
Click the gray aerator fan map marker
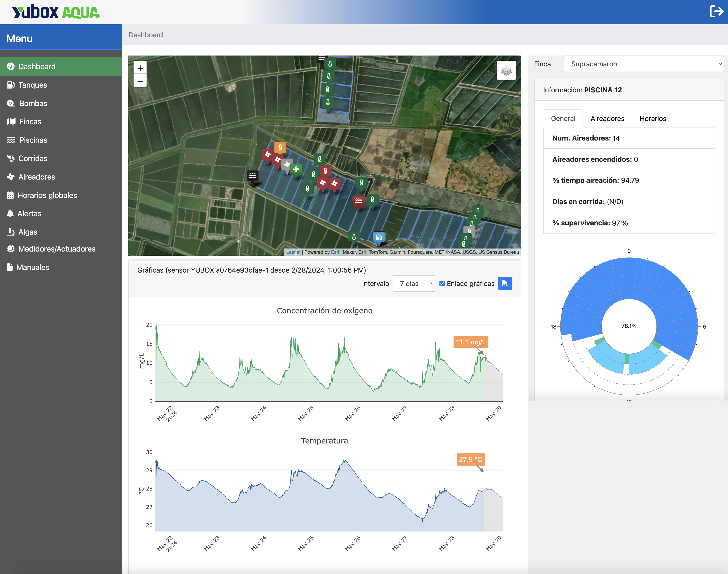pos(287,165)
